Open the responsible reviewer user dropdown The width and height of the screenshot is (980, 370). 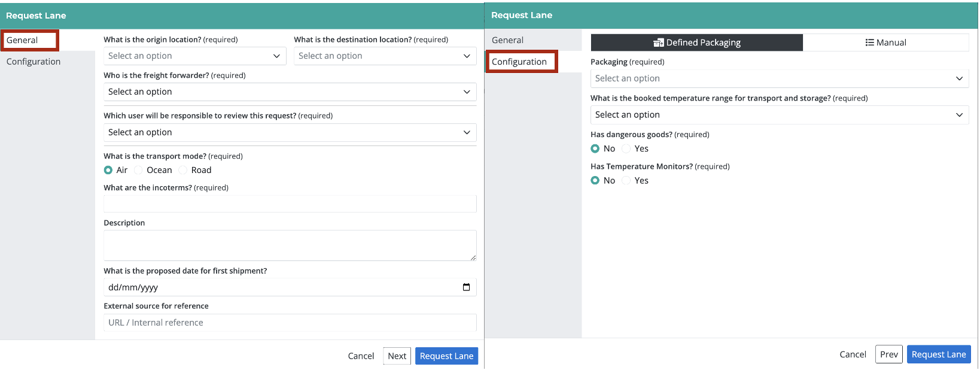click(290, 132)
